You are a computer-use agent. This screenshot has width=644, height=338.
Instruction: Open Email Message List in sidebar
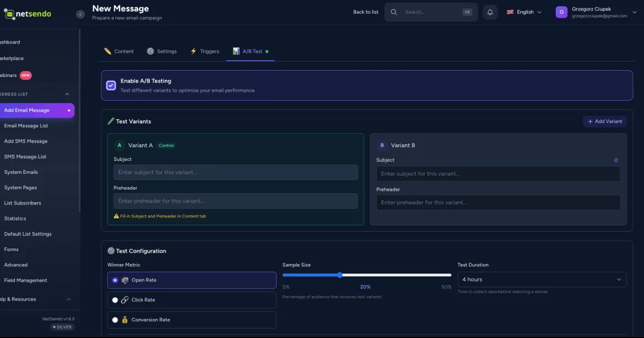26,126
